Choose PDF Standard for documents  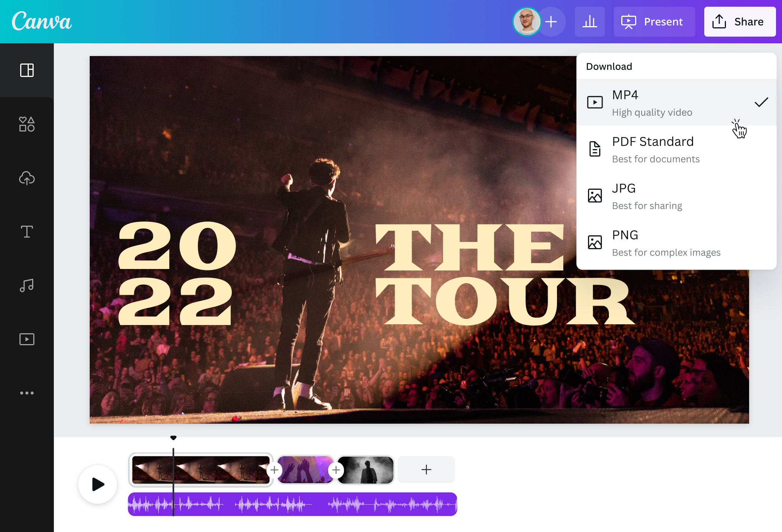point(652,149)
